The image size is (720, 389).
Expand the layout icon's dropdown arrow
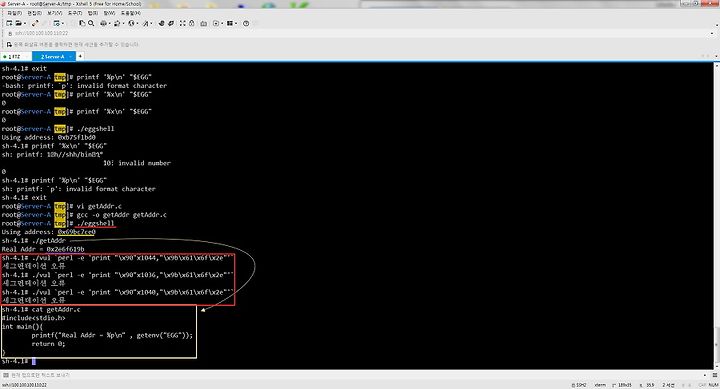click(236, 23)
